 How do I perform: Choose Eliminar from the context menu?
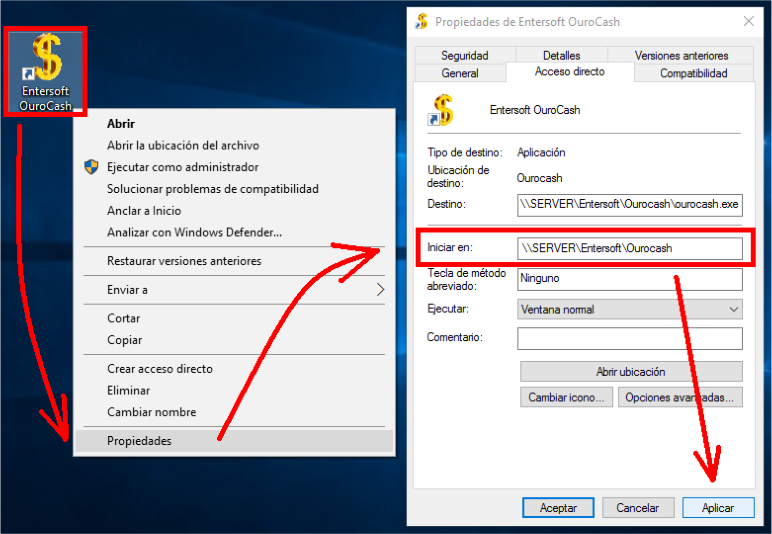click(235, 390)
